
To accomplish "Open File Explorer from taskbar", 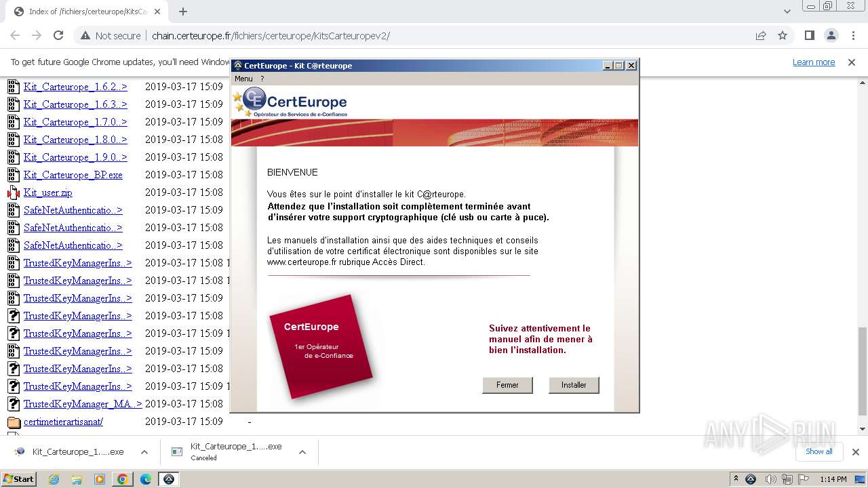I will 77,479.
